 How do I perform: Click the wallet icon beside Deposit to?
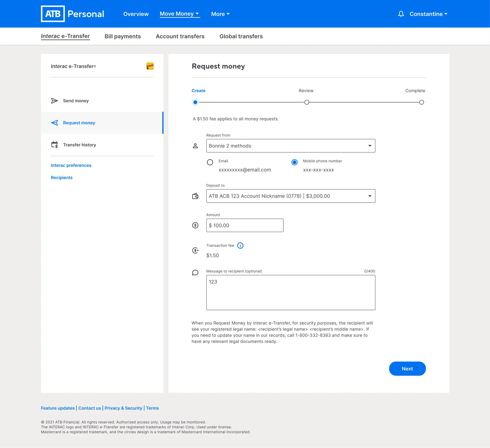pyautogui.click(x=195, y=196)
